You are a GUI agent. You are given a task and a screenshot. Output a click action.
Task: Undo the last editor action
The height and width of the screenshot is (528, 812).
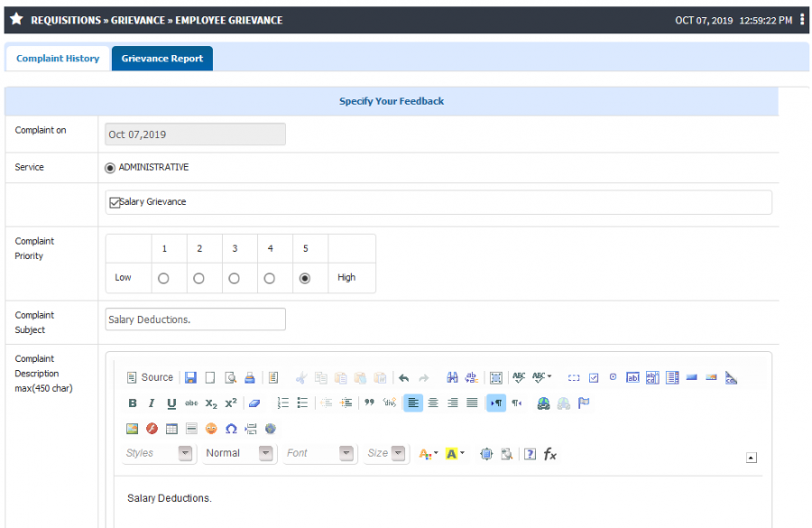point(404,378)
